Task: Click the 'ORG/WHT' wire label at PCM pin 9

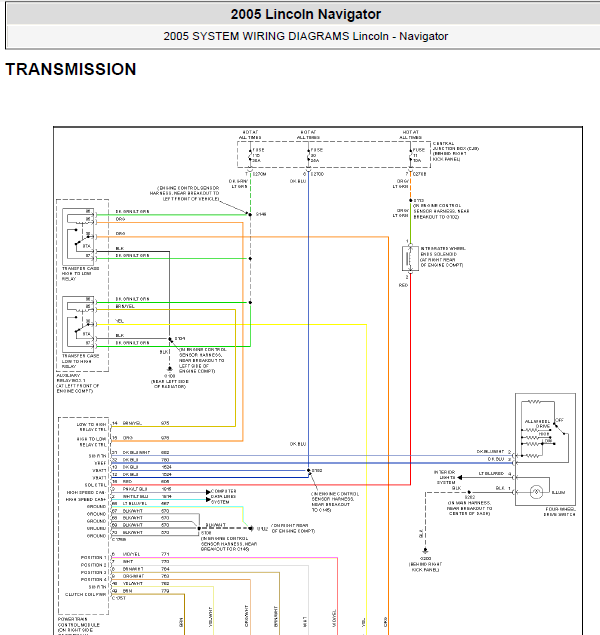Action: pos(133,576)
